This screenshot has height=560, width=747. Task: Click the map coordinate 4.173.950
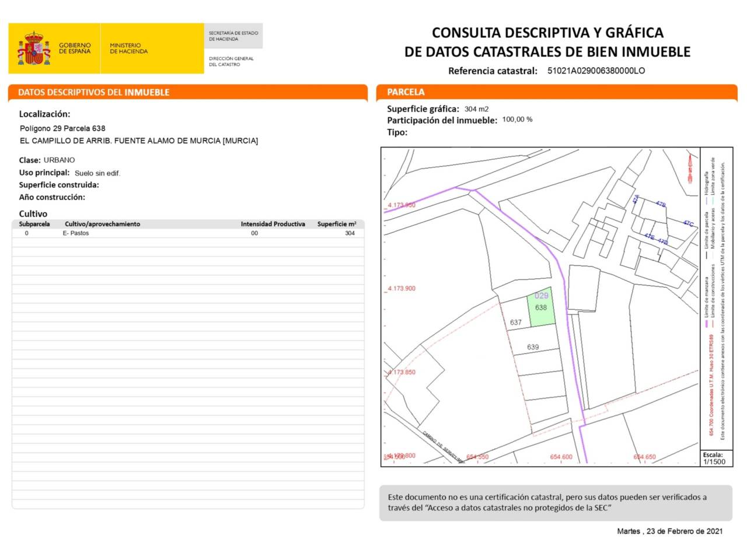[402, 205]
